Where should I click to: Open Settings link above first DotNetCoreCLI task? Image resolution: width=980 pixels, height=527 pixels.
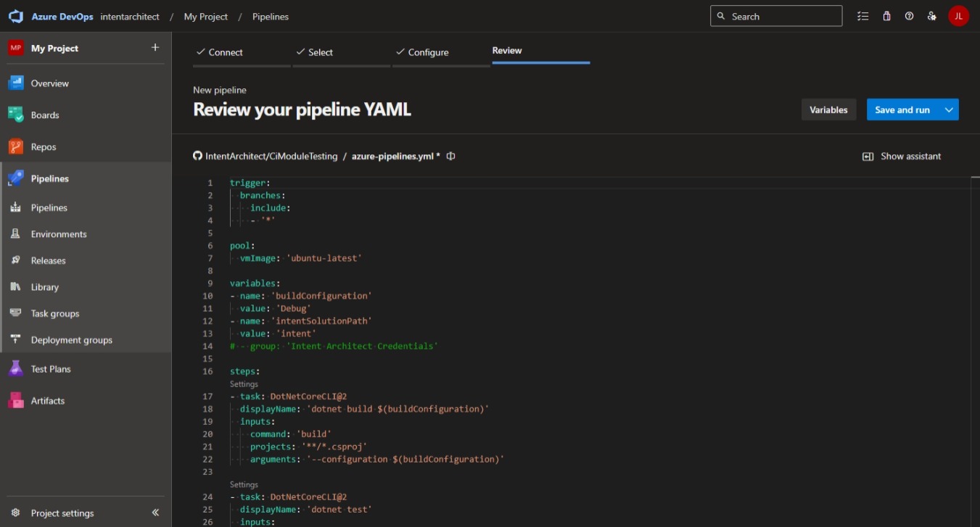(244, 384)
